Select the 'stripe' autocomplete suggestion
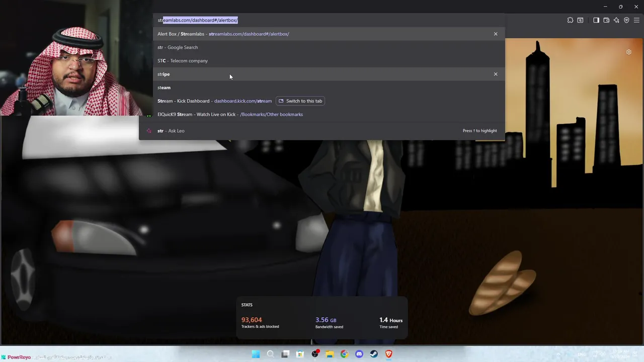644x362 pixels. coord(322,74)
